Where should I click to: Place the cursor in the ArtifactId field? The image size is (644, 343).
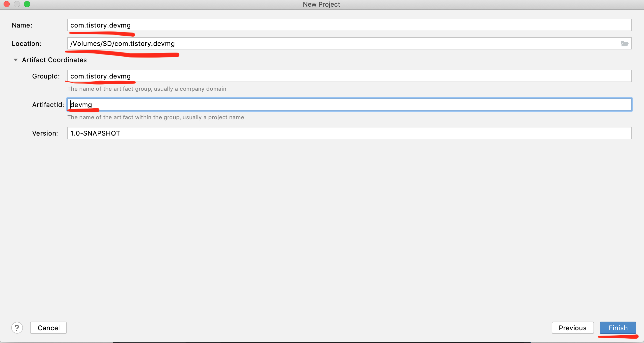pyautogui.click(x=349, y=105)
